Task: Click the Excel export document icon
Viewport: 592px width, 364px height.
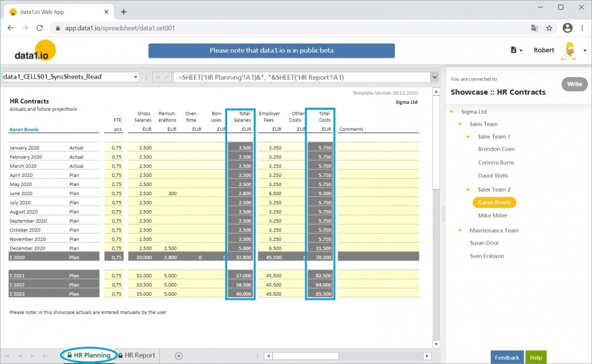Action: click(x=514, y=51)
